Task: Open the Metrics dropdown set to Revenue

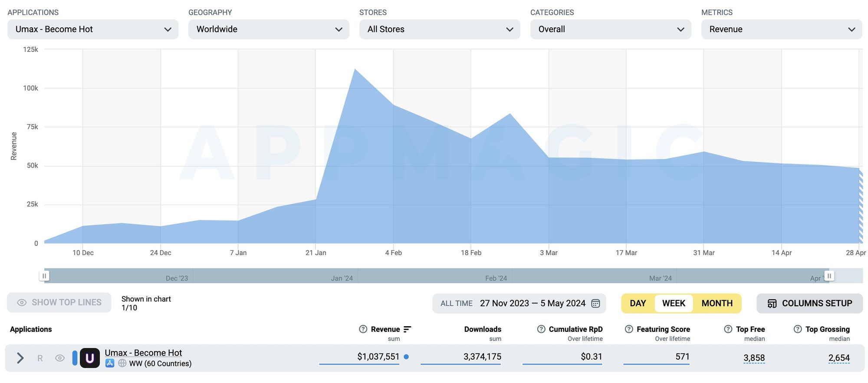Action: 782,29
